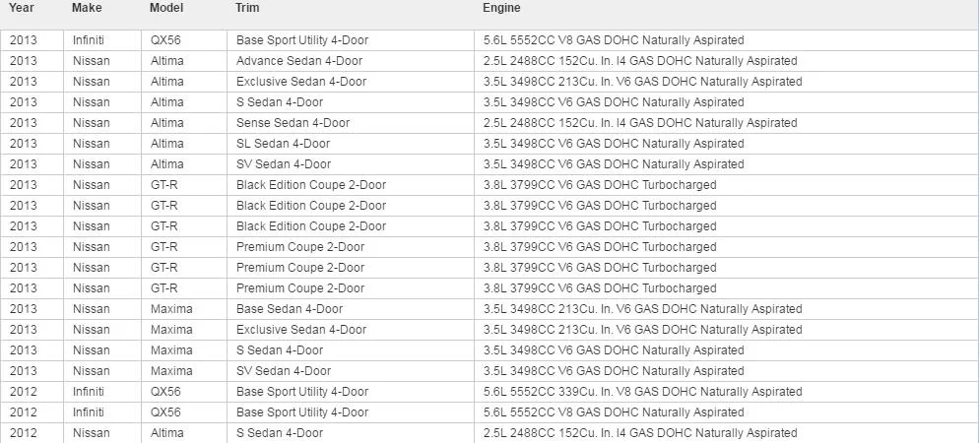Viewport: 980px width, 443px height.
Task: Select the Advance Sedan 4-Door trim cell
Action: 351,61
